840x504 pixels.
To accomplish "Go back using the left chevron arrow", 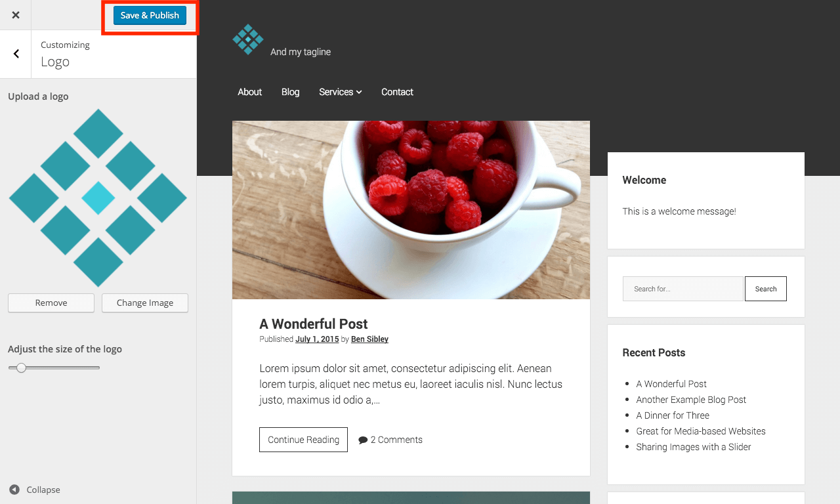I will tap(16, 54).
